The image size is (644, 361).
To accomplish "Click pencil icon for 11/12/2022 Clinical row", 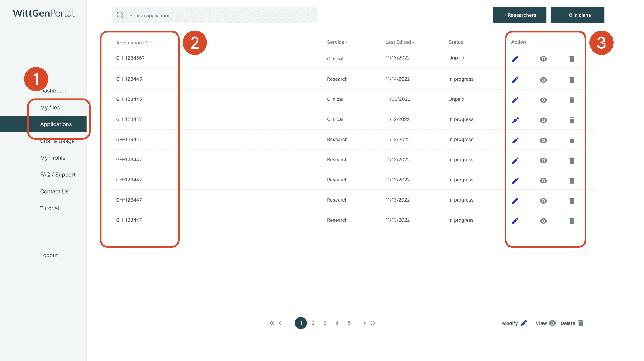I will point(515,120).
